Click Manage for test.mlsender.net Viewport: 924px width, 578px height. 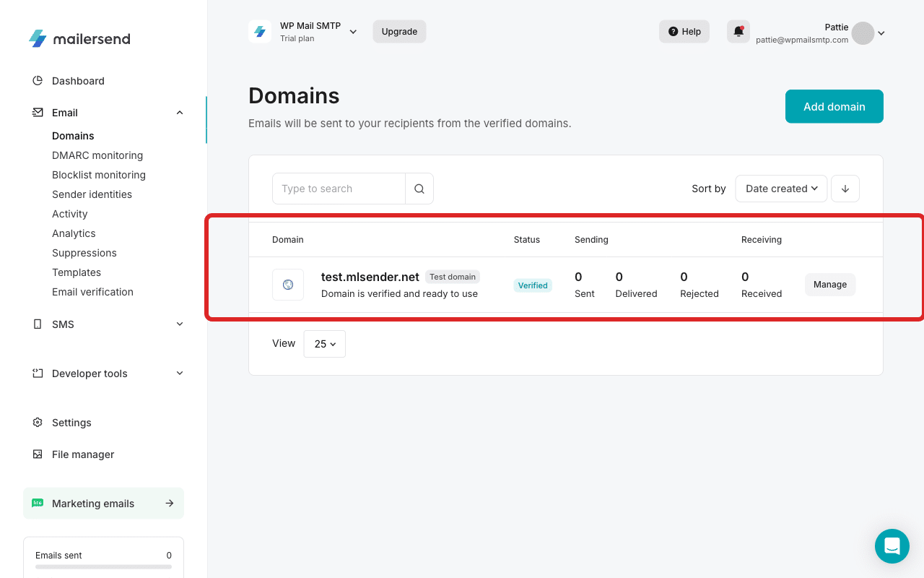point(830,285)
